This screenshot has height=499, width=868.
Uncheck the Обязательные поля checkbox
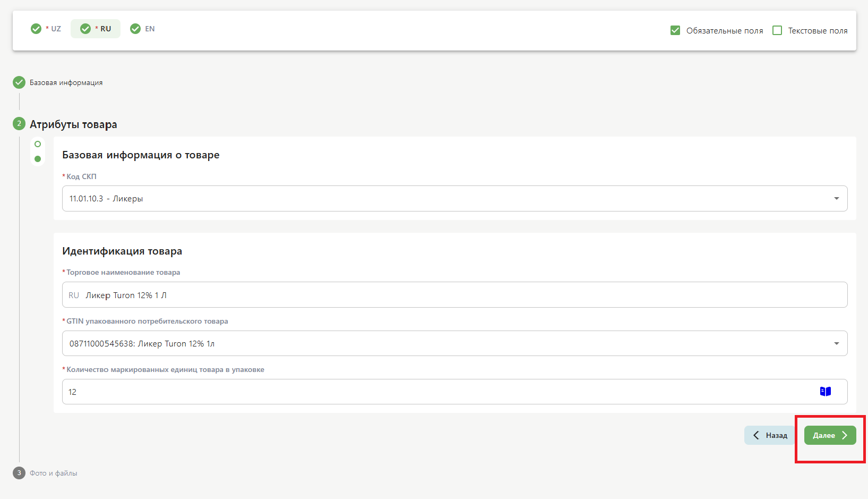click(x=675, y=30)
